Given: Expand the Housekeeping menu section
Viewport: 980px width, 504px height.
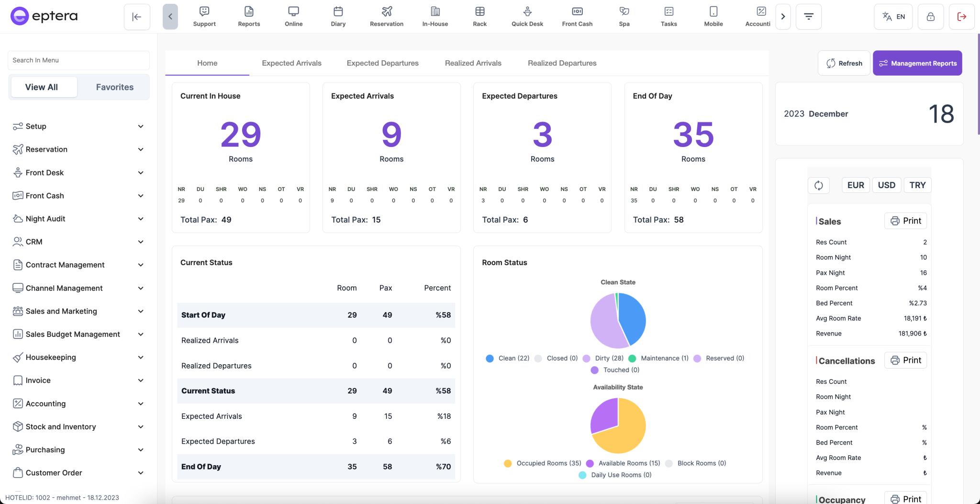Looking at the screenshot, I should 51,357.
